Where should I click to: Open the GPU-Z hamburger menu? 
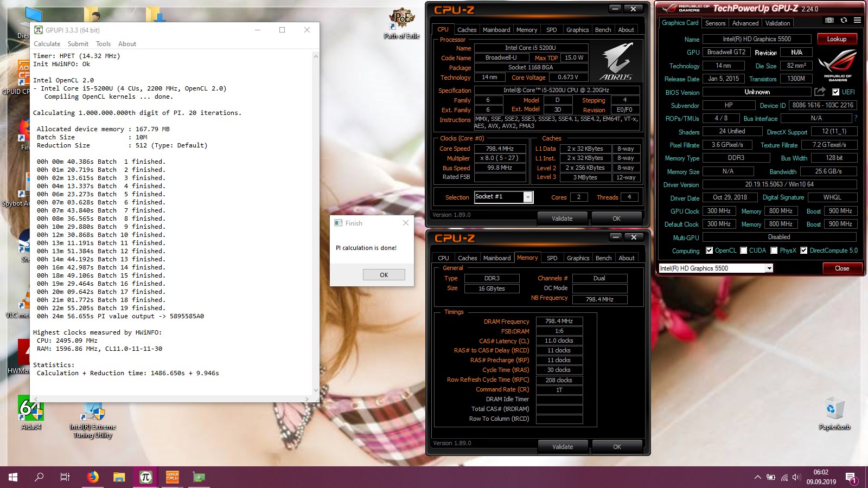pyautogui.click(x=857, y=20)
